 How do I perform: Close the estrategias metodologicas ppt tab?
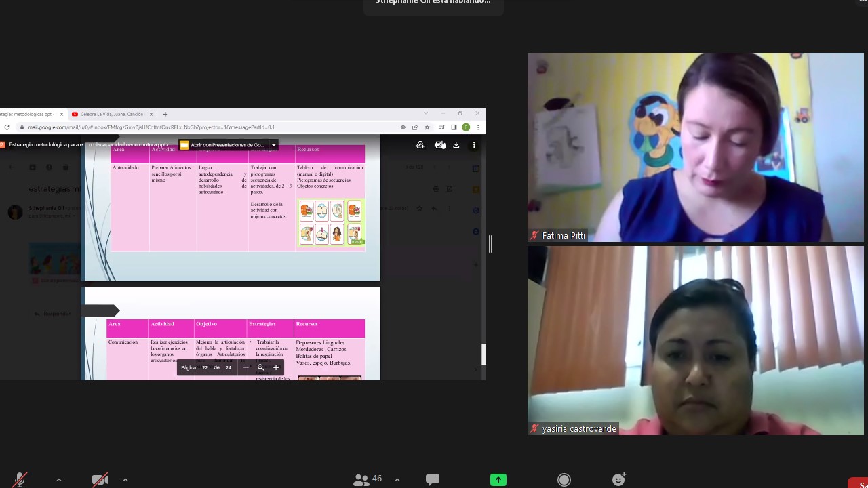pyautogui.click(x=62, y=114)
